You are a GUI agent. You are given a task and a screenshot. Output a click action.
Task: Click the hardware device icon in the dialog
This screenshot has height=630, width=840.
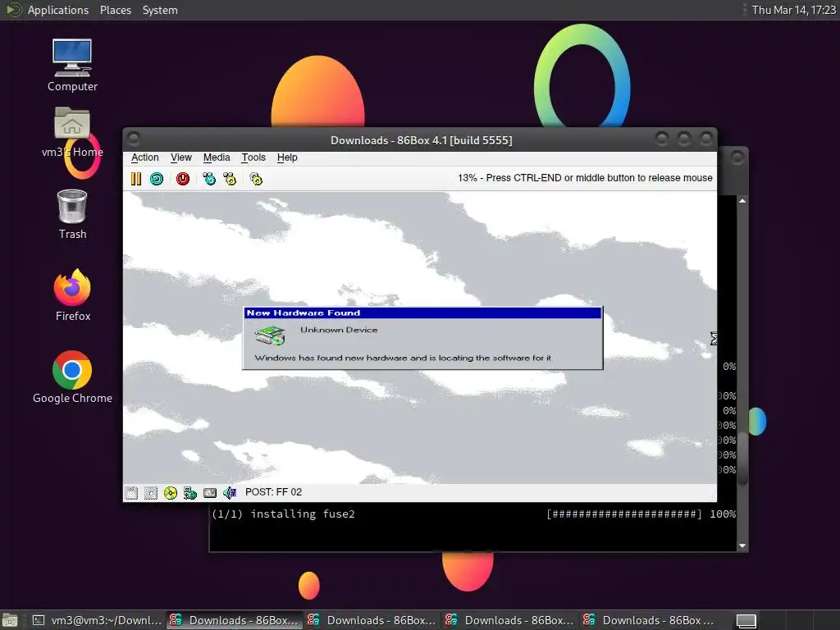click(269, 336)
